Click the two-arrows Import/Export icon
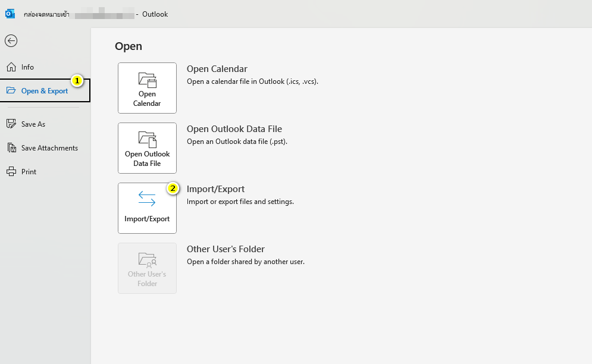The height and width of the screenshot is (364, 592). [x=147, y=199]
